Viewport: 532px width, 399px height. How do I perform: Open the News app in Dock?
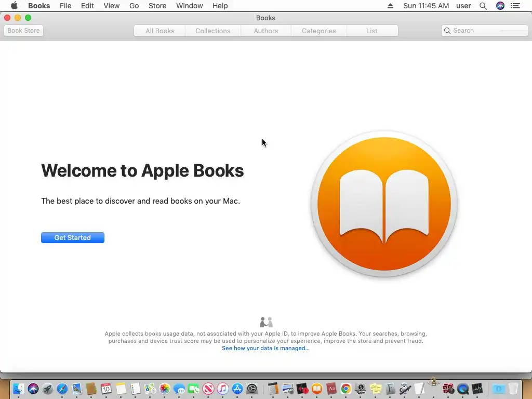(x=208, y=389)
